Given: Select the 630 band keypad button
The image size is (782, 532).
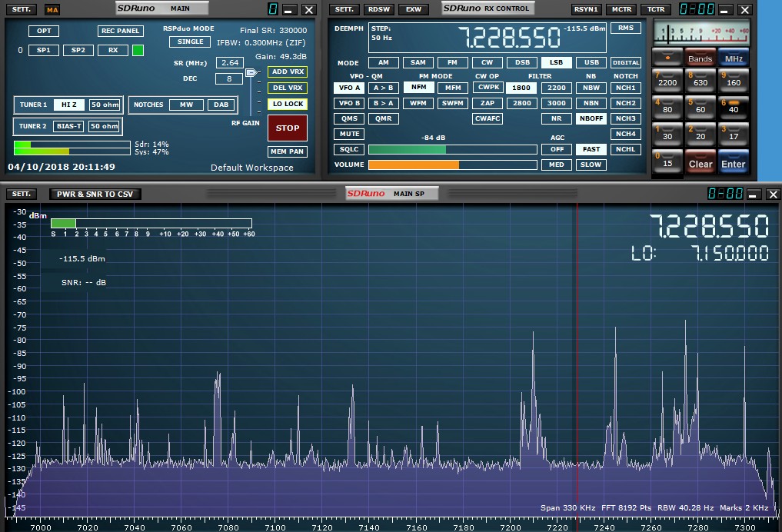Looking at the screenshot, I should click(x=700, y=81).
